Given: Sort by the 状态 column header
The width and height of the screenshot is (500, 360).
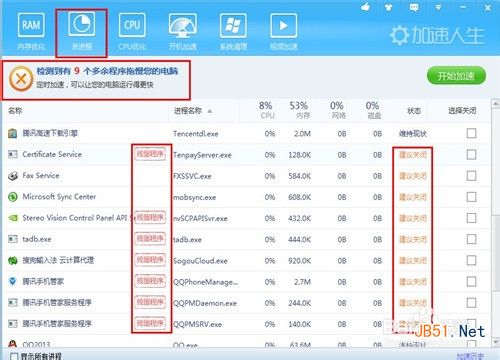Looking at the screenshot, I should [x=414, y=111].
